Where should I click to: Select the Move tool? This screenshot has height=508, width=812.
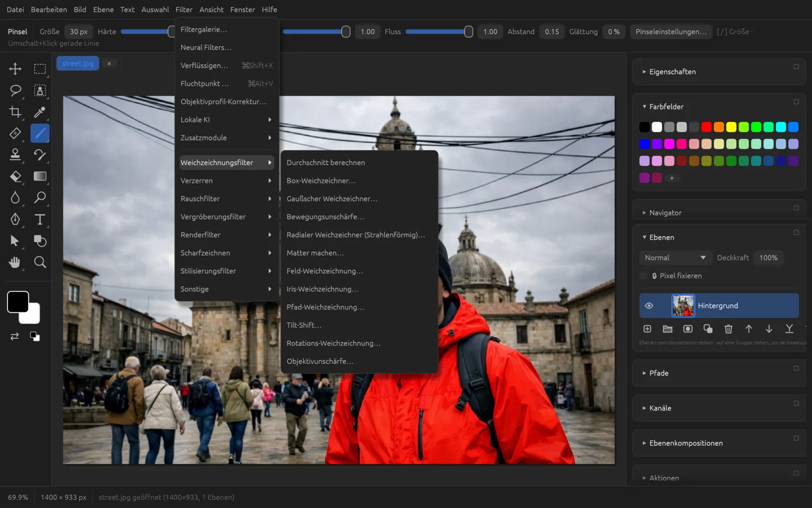15,69
